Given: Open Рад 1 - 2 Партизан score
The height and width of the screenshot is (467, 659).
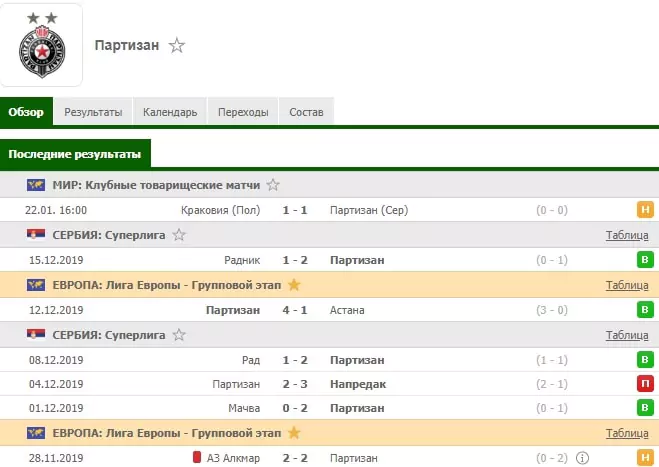Looking at the screenshot, I should click(295, 360).
